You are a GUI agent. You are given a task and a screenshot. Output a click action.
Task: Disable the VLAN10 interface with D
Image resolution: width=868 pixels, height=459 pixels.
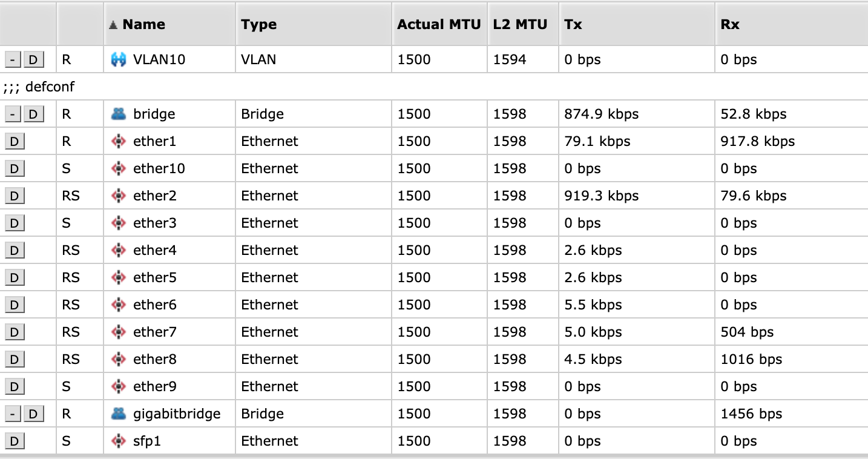point(34,59)
